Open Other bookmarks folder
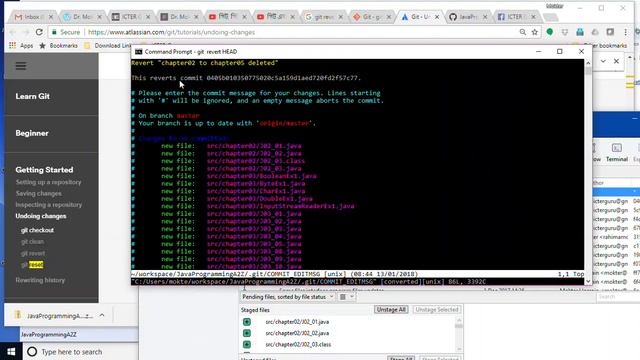This screenshot has height=360, width=640. coord(600,45)
